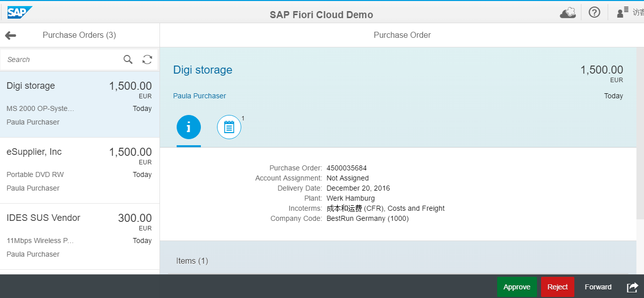Click the Search input field
The height and width of the screenshot is (298, 644).
pyautogui.click(x=61, y=59)
